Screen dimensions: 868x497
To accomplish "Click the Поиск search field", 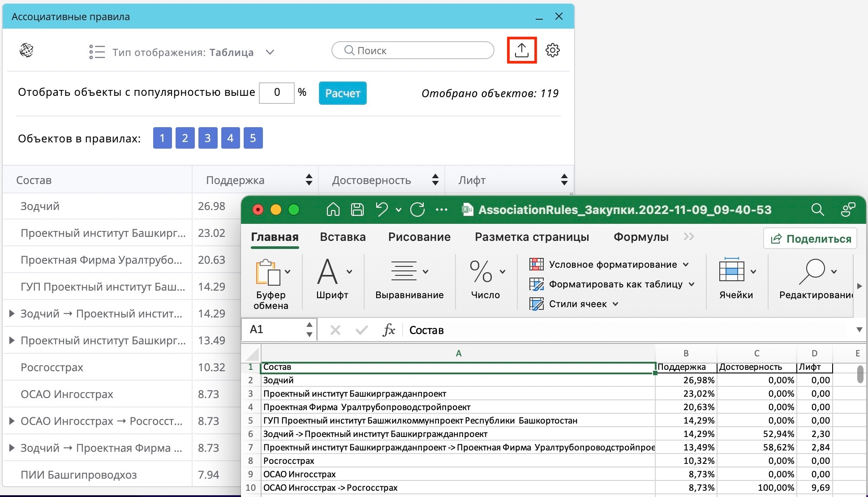I will click(x=413, y=51).
